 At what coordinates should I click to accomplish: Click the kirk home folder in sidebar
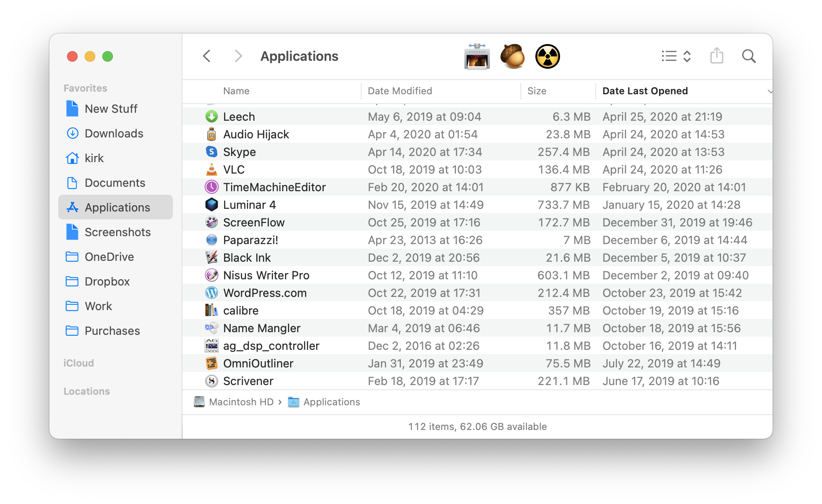pyautogui.click(x=94, y=158)
